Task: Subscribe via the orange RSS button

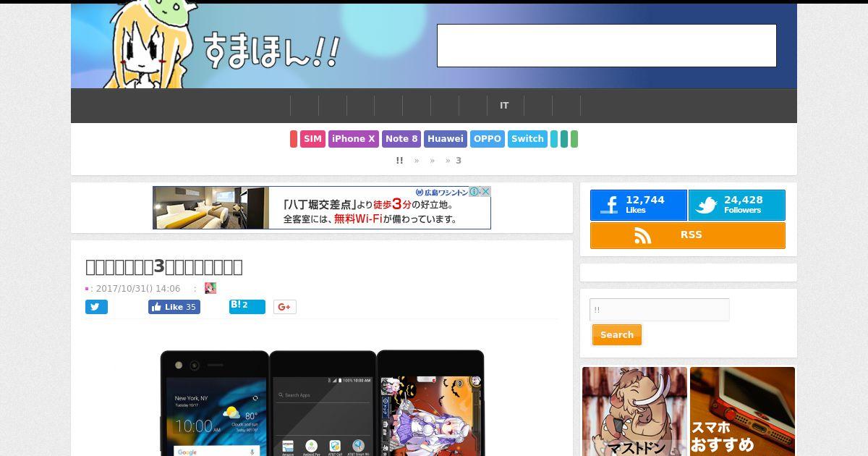Action: pyautogui.click(x=688, y=235)
